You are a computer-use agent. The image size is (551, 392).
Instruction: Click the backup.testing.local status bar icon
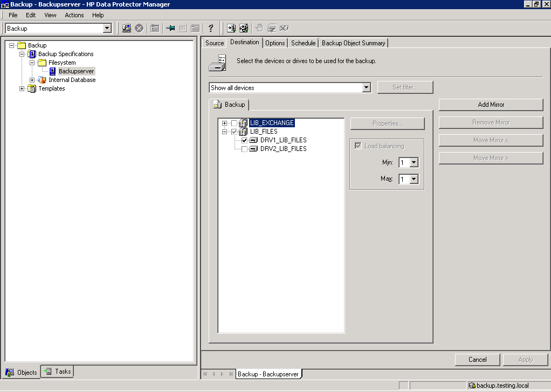pyautogui.click(x=472, y=386)
